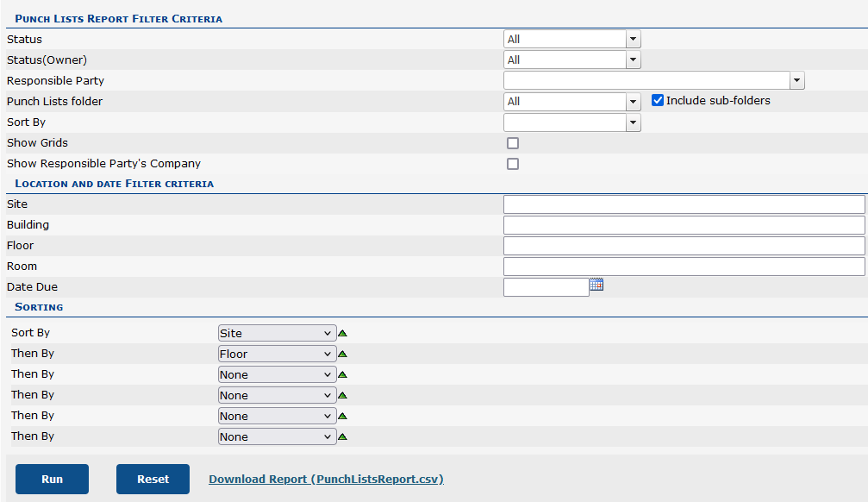Click the Run button
The width and height of the screenshot is (868, 502).
[52, 479]
